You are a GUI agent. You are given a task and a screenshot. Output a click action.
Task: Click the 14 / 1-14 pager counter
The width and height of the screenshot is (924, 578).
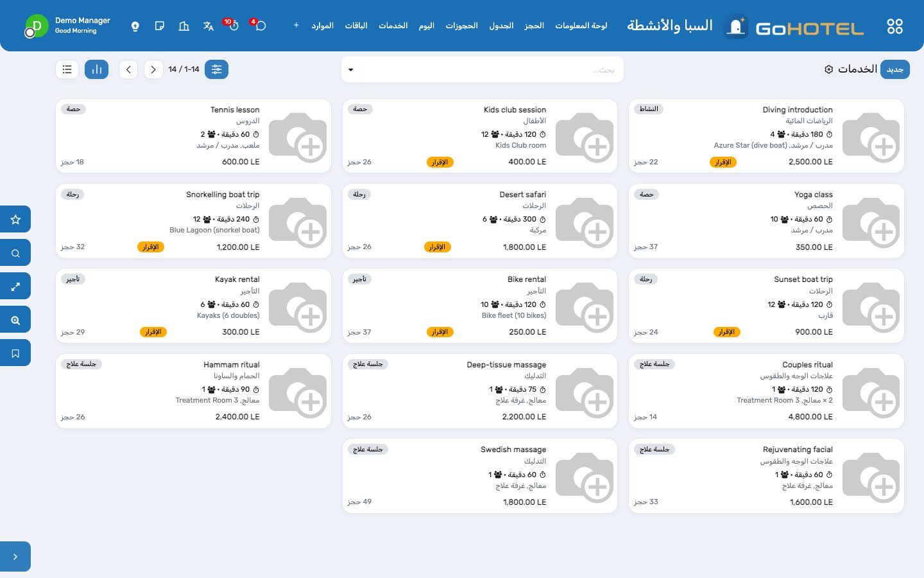pos(184,69)
